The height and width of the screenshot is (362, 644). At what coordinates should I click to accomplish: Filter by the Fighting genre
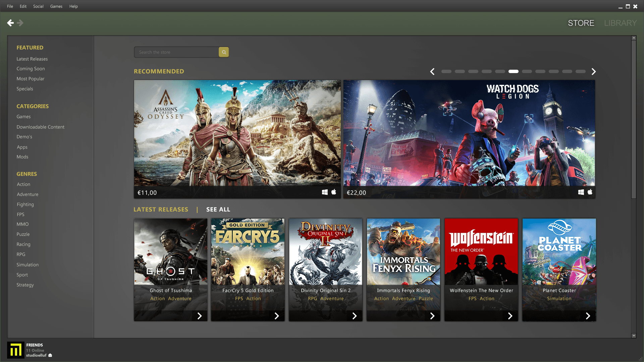point(25,204)
